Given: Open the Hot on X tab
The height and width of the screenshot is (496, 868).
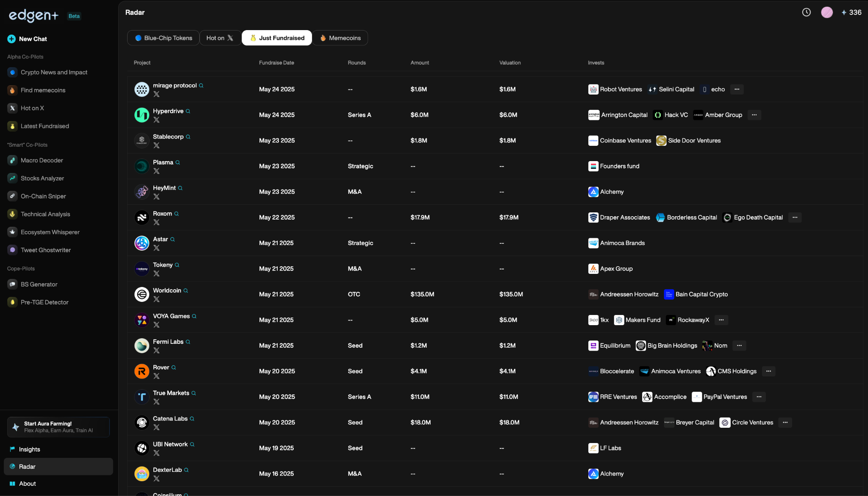Looking at the screenshot, I should [x=220, y=38].
